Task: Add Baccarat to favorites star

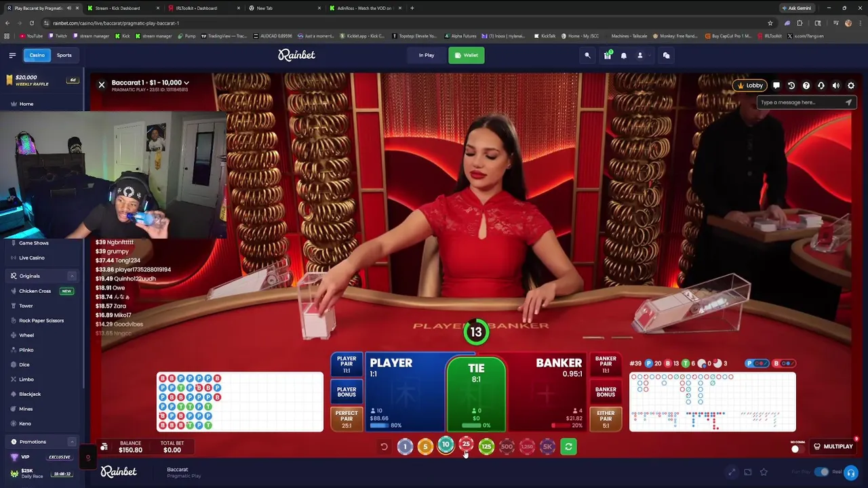Action: (764, 472)
